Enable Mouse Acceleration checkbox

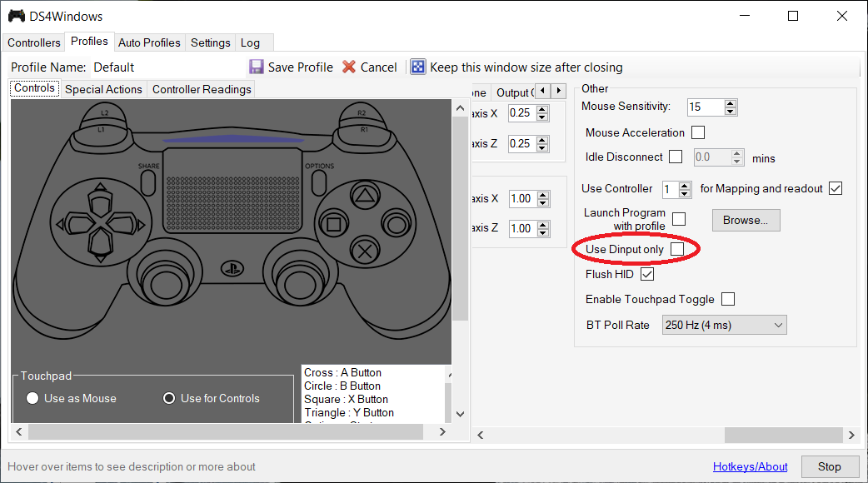click(698, 132)
